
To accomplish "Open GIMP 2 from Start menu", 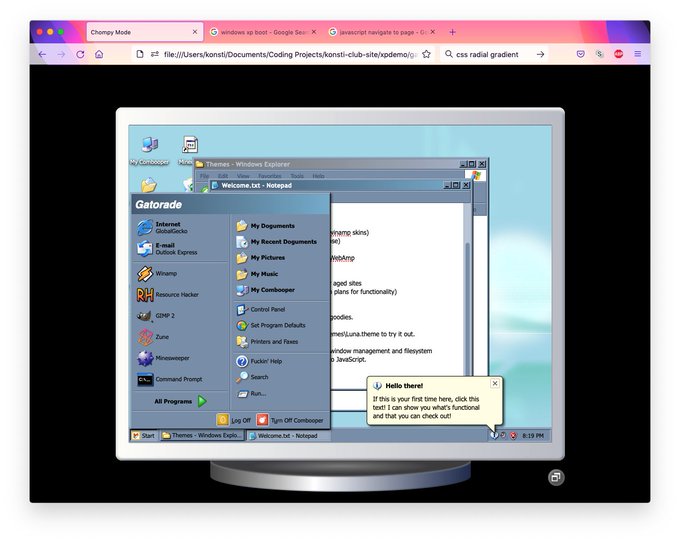I will point(156,316).
